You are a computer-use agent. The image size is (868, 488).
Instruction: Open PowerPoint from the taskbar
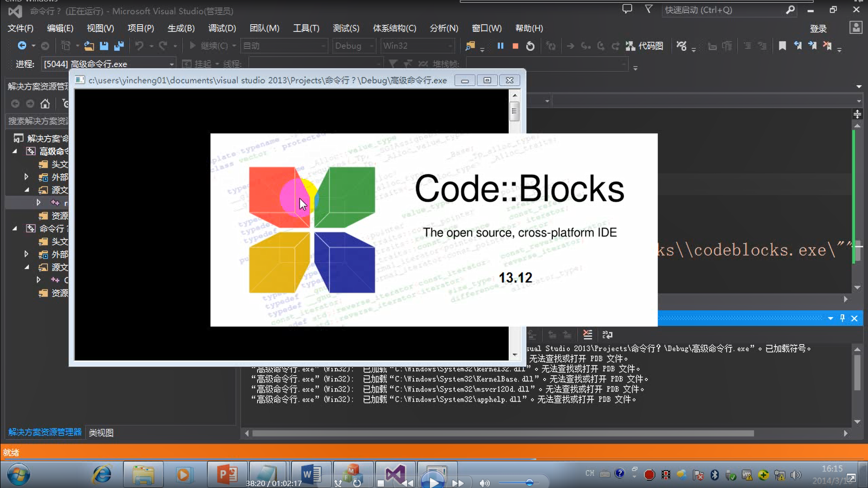click(x=227, y=475)
